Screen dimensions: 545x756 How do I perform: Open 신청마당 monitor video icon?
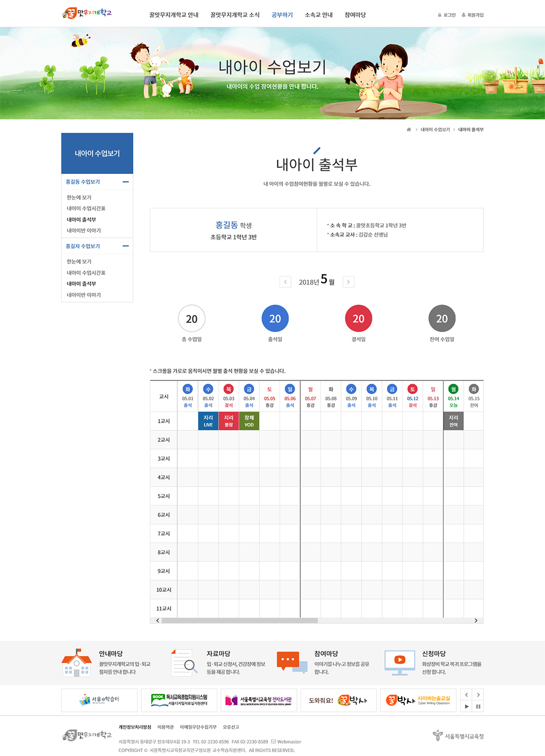[399, 663]
